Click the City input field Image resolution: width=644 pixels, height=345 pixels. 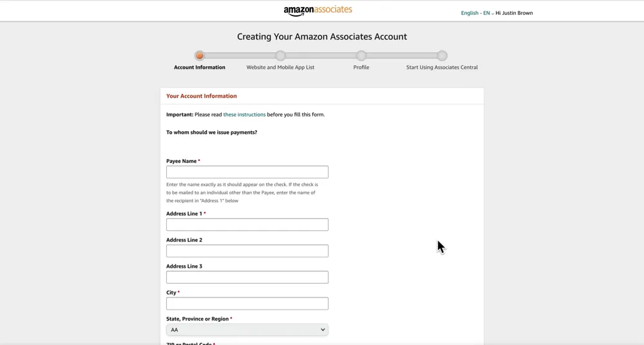247,304
